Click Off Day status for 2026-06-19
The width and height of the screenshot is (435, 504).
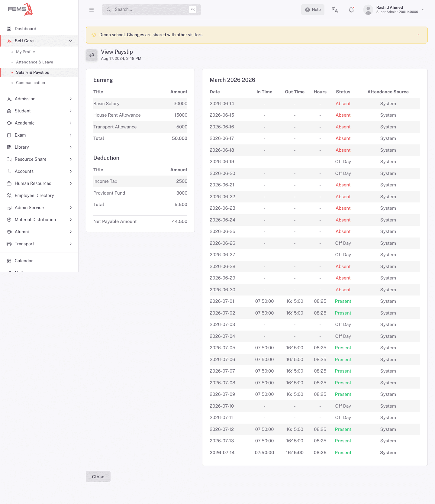pyautogui.click(x=343, y=162)
